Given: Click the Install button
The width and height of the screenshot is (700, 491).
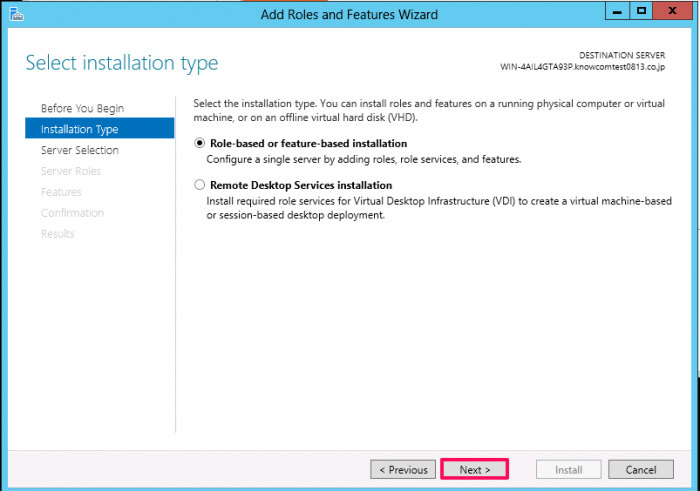Looking at the screenshot, I should pos(569,470).
